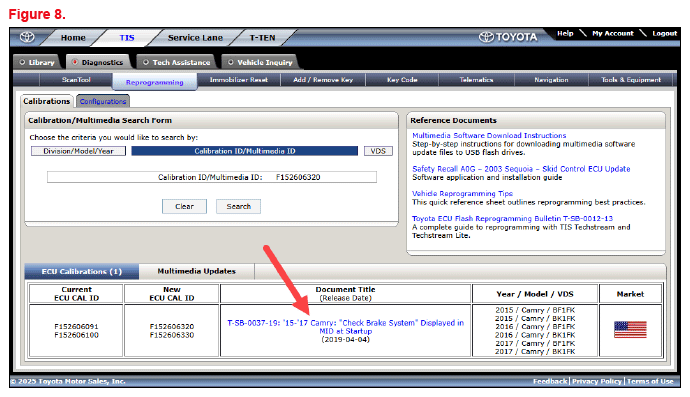Select the TIS tab
The width and height of the screenshot is (690, 397).
pyautogui.click(x=127, y=38)
